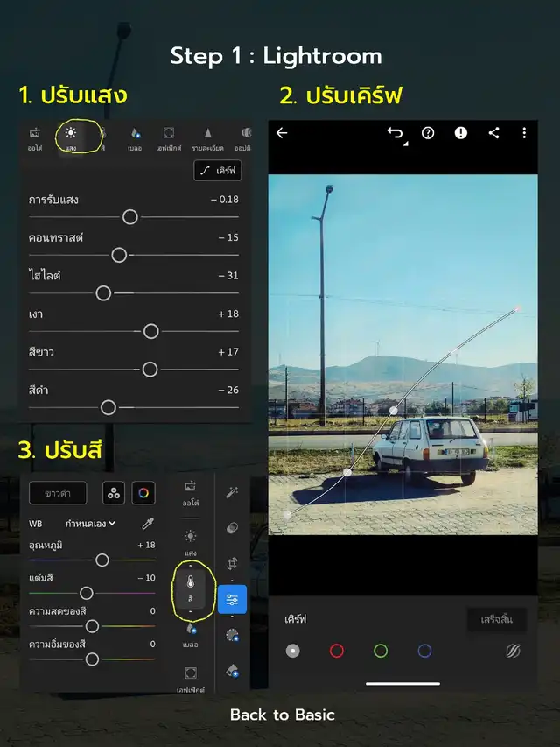Viewport: 560px width, 747px height.
Task: Tap the back arrow in the curve editor
Action: pyautogui.click(x=282, y=133)
